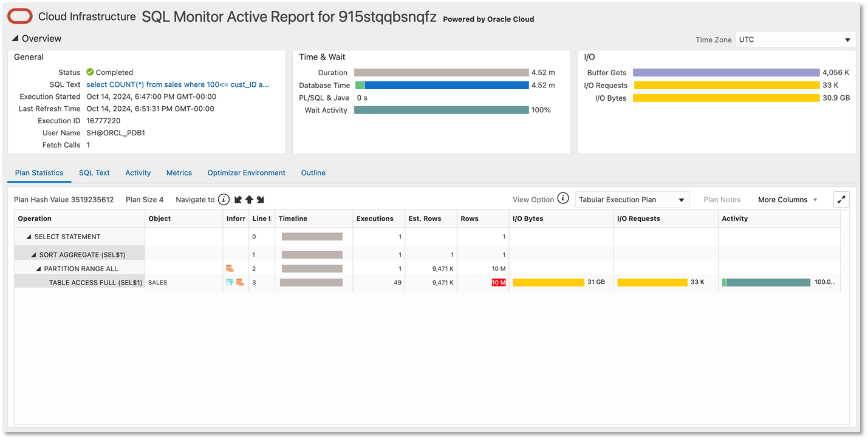Click the Navigate to up arrow icon
868x440 pixels.
(249, 200)
